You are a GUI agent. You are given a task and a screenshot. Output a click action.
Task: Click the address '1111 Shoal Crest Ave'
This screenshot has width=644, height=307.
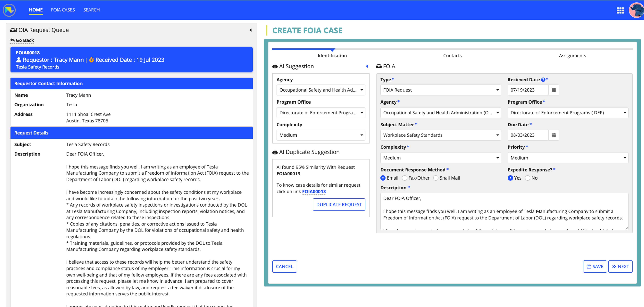pyautogui.click(x=88, y=114)
